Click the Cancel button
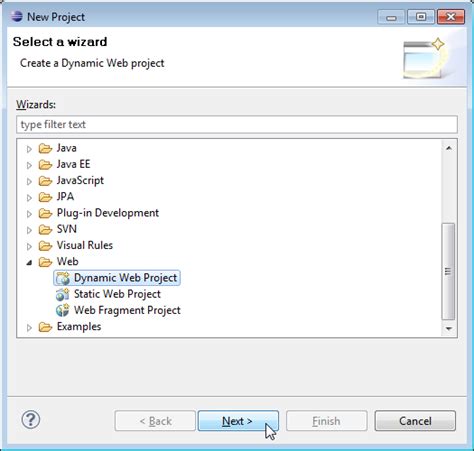 [415, 421]
